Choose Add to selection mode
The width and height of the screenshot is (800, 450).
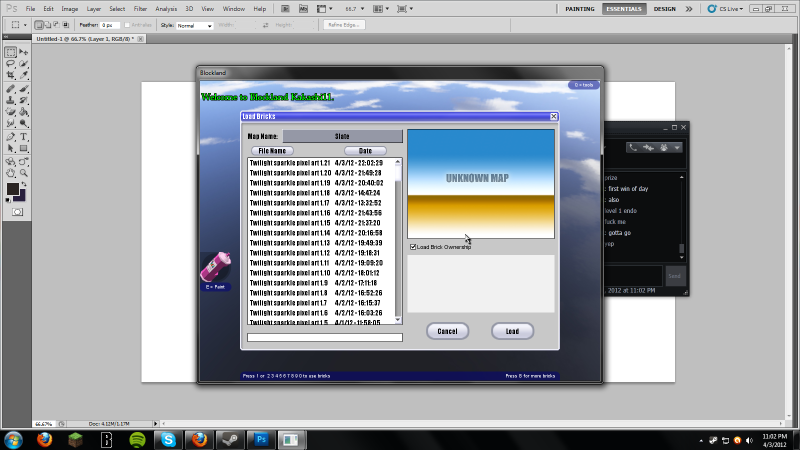47,25
